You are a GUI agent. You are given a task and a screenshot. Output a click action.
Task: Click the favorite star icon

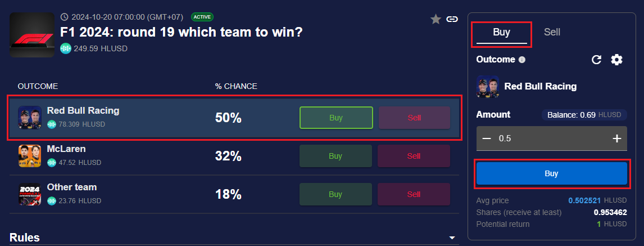pos(436,19)
